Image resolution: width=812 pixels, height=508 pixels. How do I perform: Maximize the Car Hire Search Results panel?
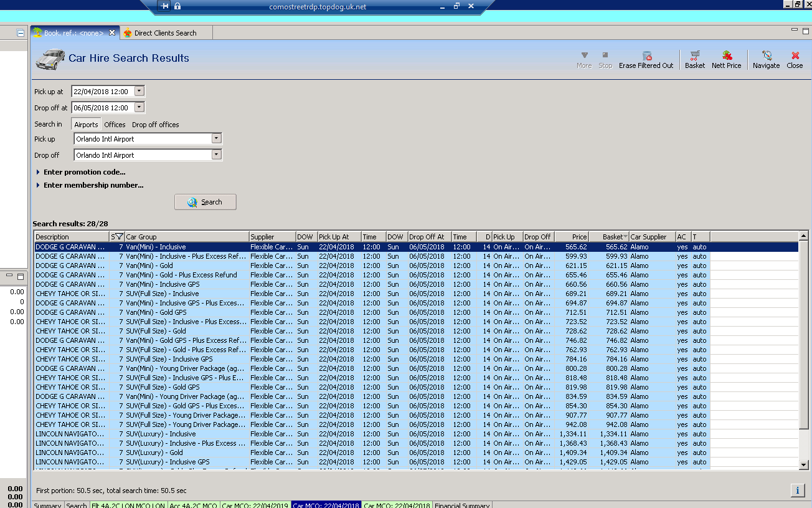coord(806,30)
